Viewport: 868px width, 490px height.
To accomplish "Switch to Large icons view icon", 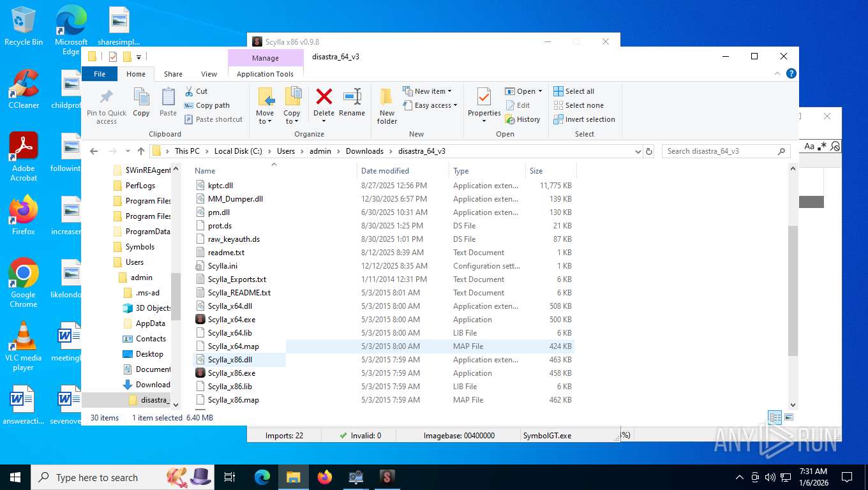I will tap(789, 418).
